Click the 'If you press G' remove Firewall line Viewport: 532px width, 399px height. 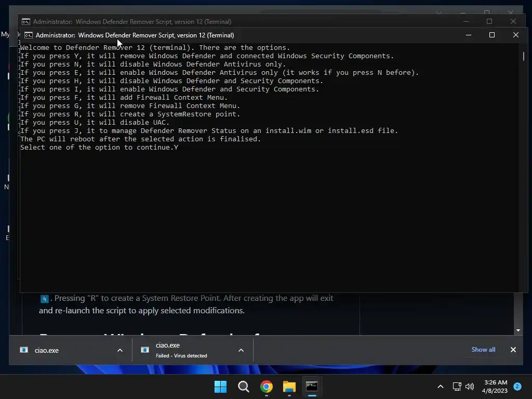(x=130, y=106)
